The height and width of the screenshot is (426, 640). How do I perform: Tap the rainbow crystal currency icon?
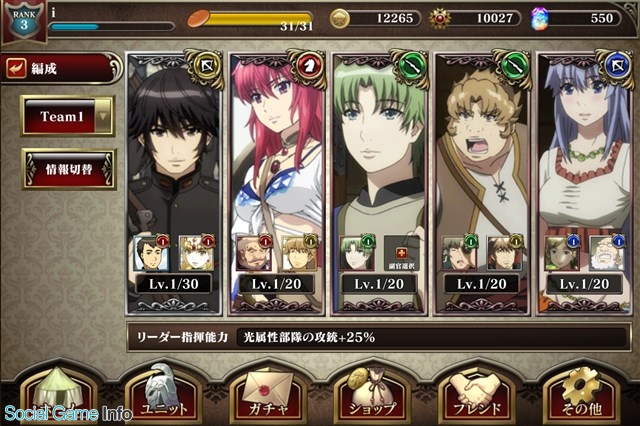click(540, 18)
